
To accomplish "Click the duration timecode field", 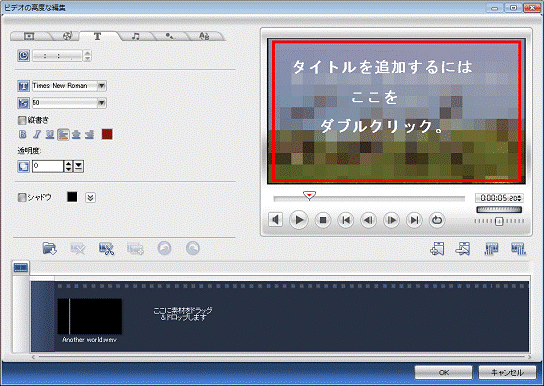I will (57, 55).
